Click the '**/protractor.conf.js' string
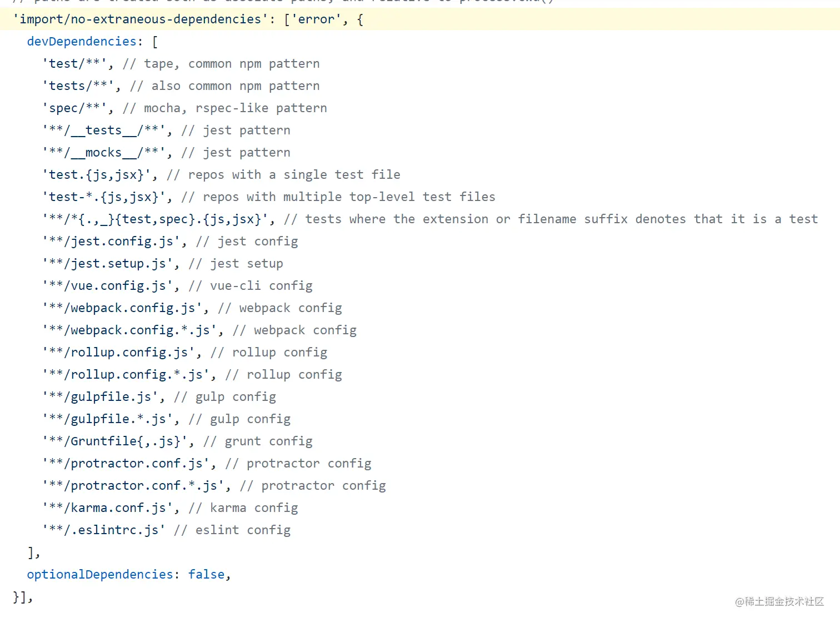Image resolution: width=840 pixels, height=623 pixels. pyautogui.click(x=126, y=464)
